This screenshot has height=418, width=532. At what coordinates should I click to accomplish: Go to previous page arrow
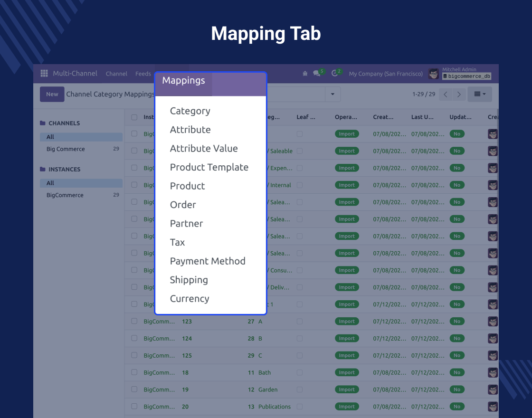pos(446,95)
